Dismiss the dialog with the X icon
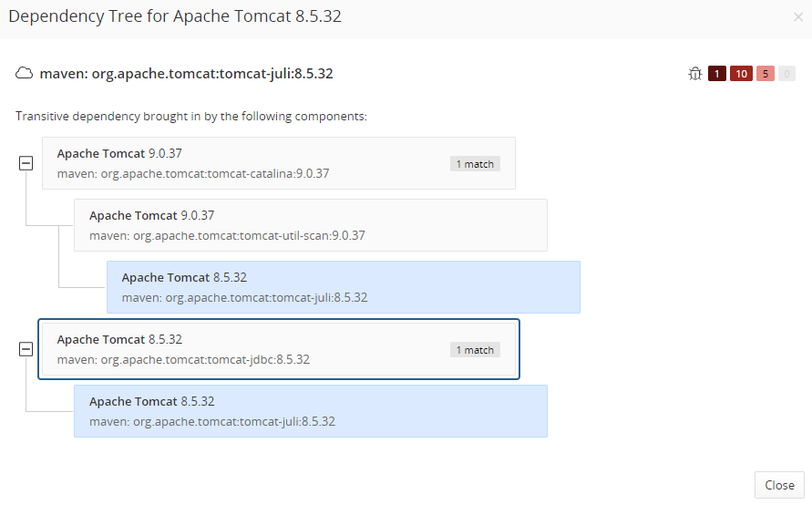Image resolution: width=812 pixels, height=505 pixels. point(798,17)
